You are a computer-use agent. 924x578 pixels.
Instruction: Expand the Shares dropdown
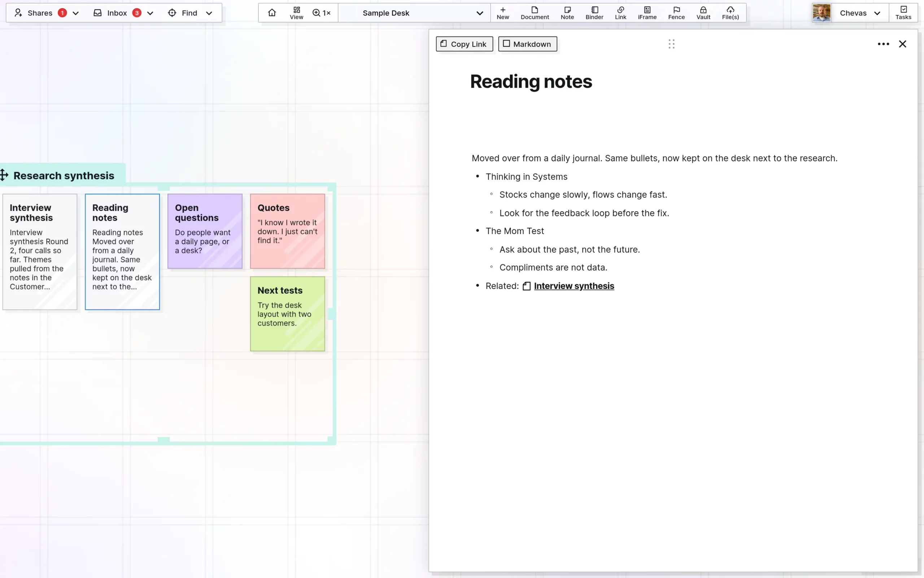tap(75, 13)
